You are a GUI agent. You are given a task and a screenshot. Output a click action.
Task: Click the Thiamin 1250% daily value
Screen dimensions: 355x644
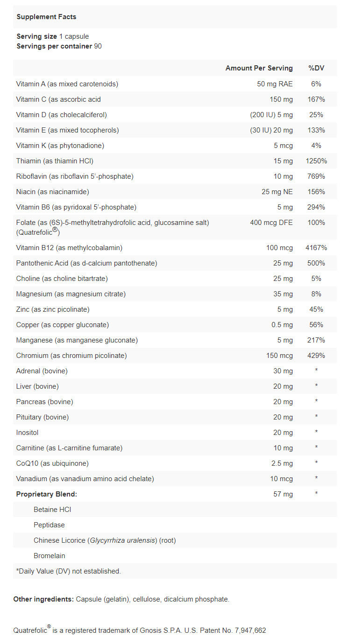[x=316, y=161]
